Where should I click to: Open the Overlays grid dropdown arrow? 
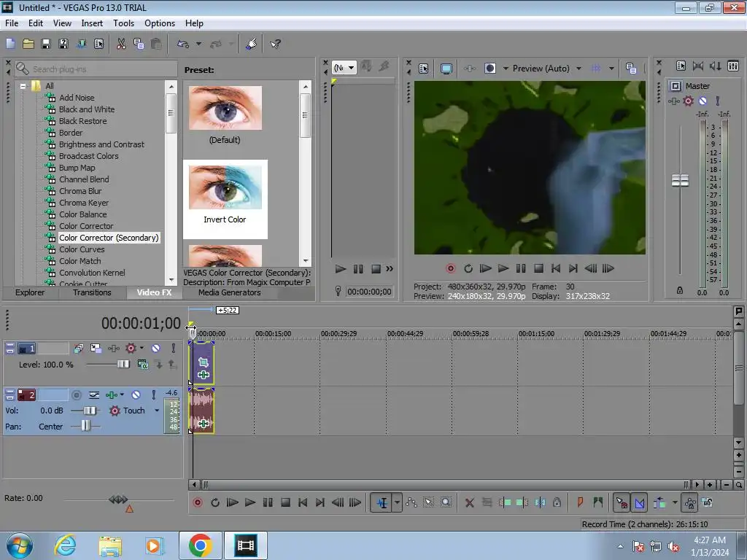611,69
